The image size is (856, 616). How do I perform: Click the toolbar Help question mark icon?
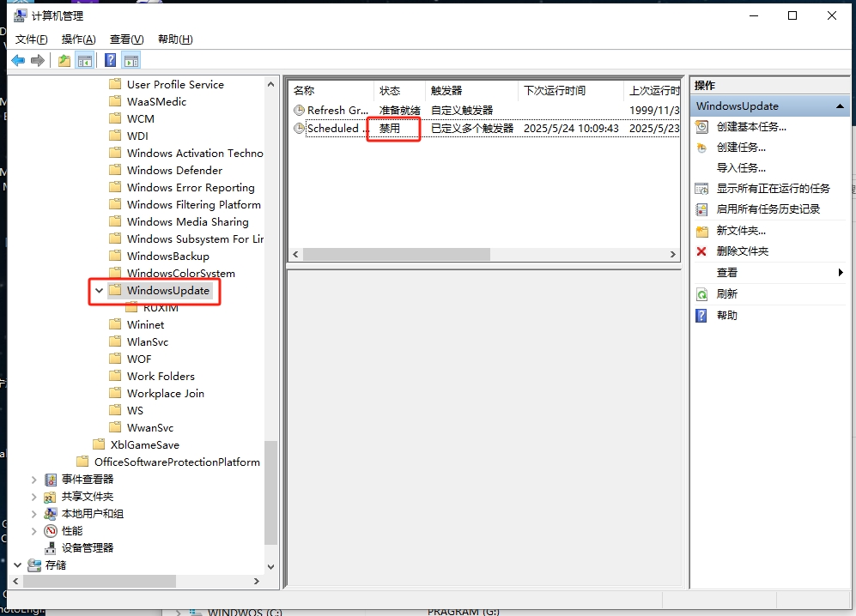tap(110, 60)
